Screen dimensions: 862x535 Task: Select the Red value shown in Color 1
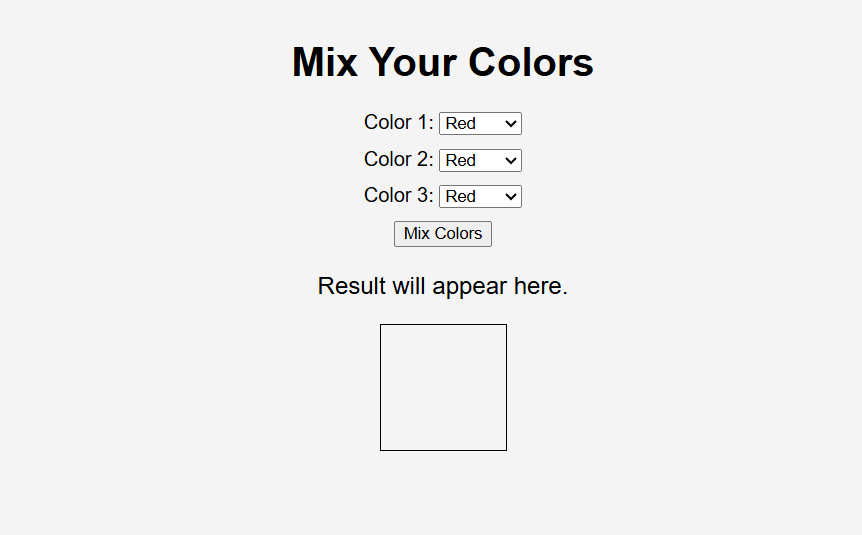pos(461,123)
